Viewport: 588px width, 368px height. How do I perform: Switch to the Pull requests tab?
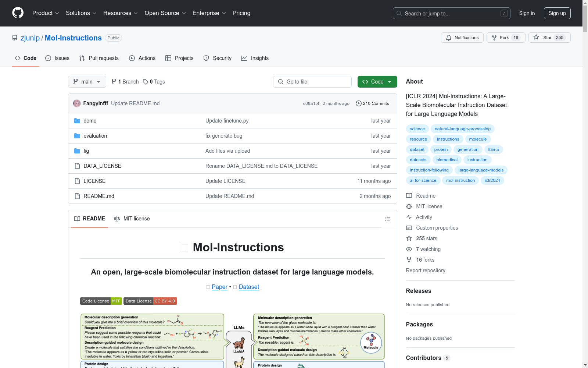click(99, 58)
